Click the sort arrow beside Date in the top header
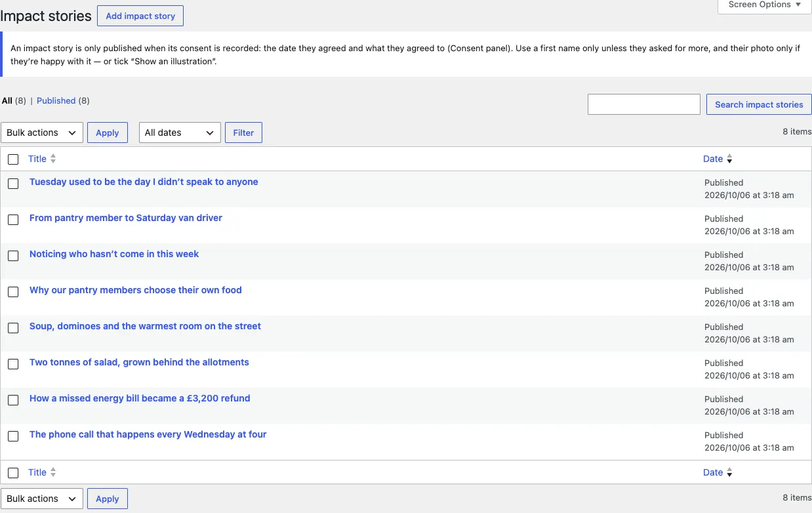 [729, 159]
